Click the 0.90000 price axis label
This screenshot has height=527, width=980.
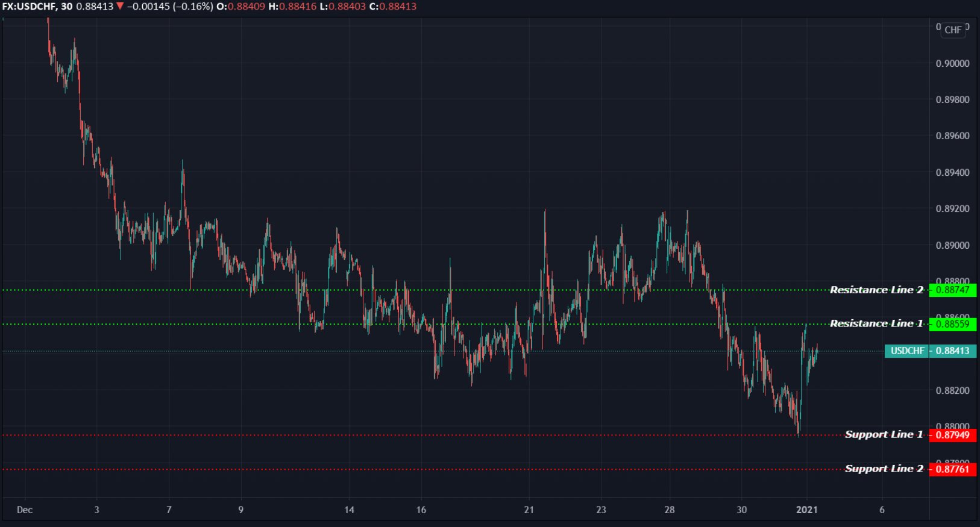click(x=952, y=63)
